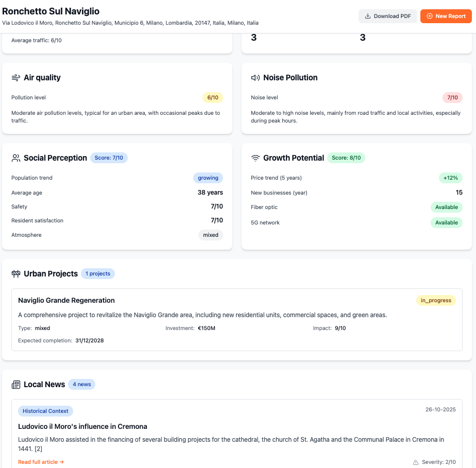Click the Urban Projects construction icon
This screenshot has height=468, width=476.
pyautogui.click(x=16, y=274)
